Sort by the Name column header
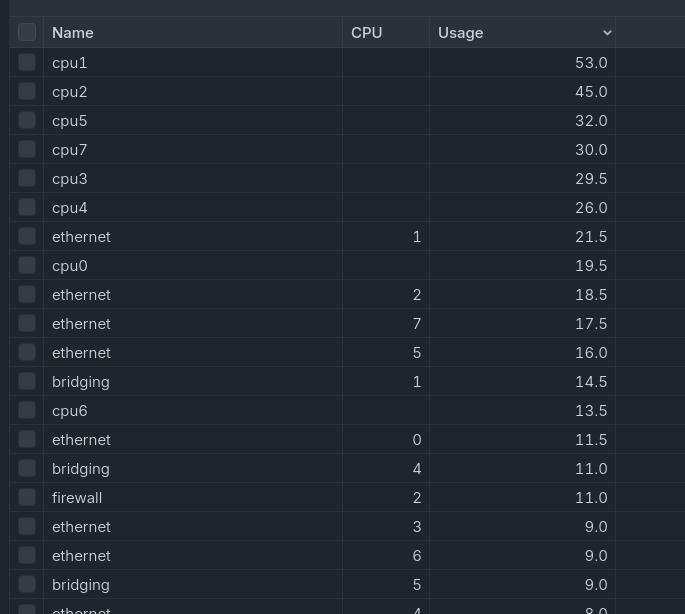The height and width of the screenshot is (614, 685). click(x=73, y=33)
